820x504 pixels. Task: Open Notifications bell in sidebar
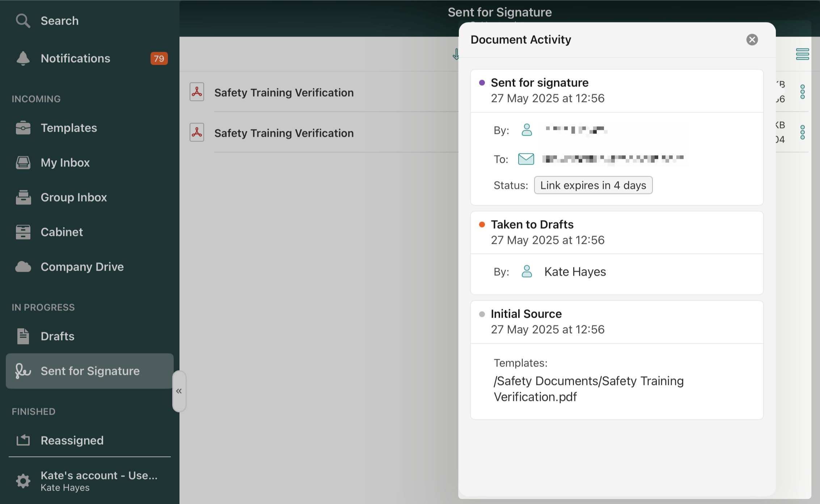pos(23,58)
